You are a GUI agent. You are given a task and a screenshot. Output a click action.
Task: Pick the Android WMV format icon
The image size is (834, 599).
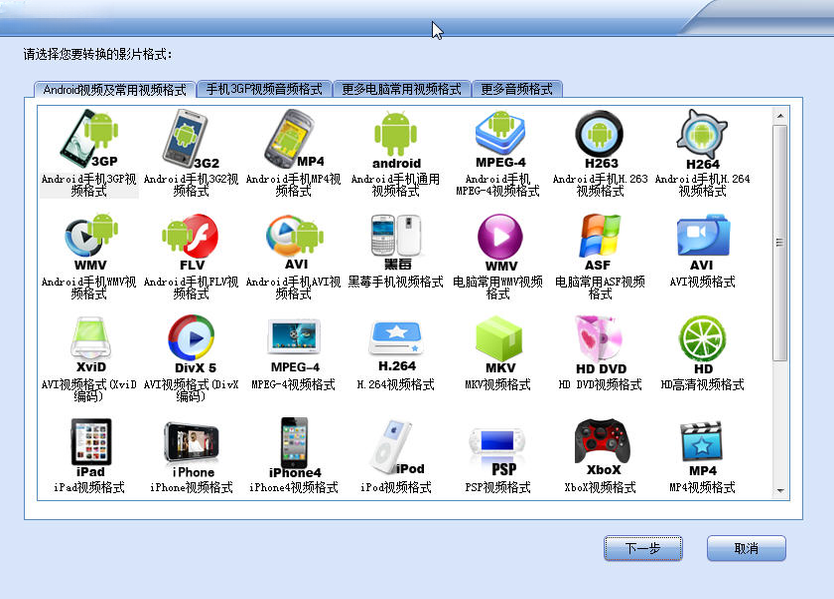click(x=90, y=242)
